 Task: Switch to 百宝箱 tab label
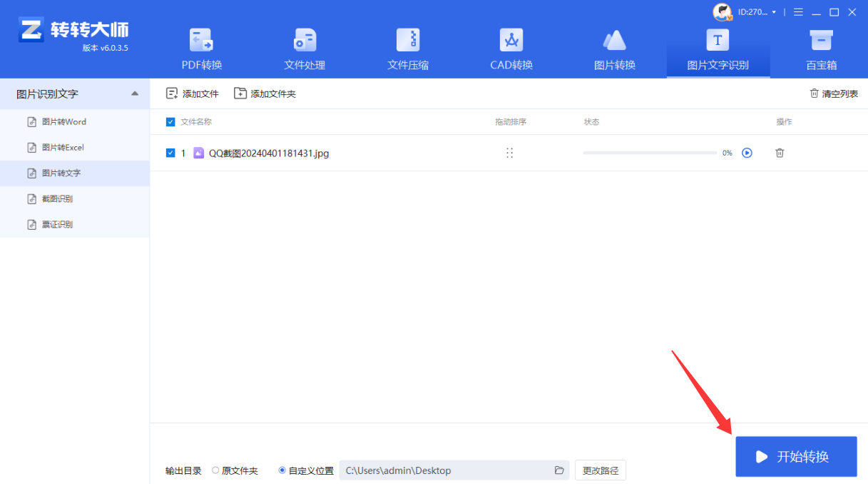pyautogui.click(x=821, y=65)
